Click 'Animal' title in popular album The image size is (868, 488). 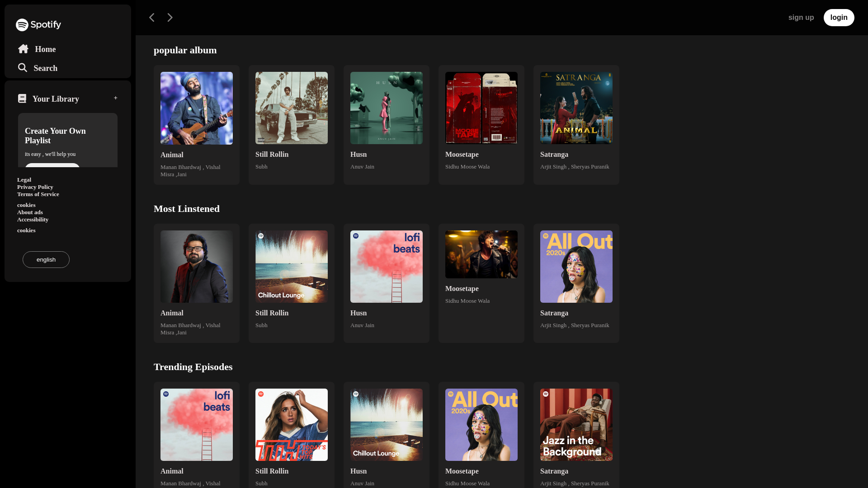pos(172,155)
